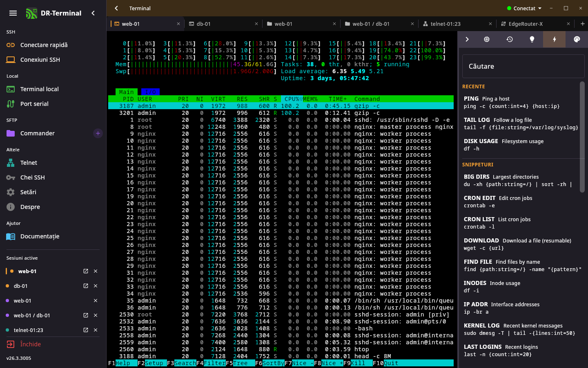Switch to the EdgeRouter-X tab
The width and height of the screenshot is (588, 368).
tap(535, 24)
